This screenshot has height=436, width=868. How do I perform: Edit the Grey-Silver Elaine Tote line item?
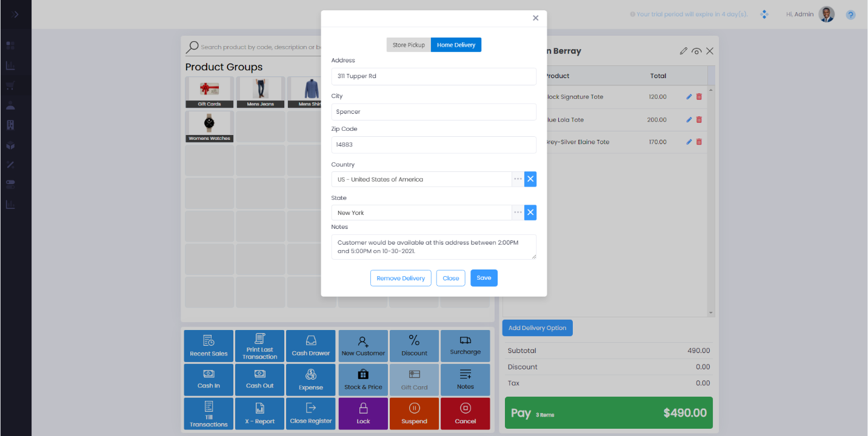click(x=689, y=142)
